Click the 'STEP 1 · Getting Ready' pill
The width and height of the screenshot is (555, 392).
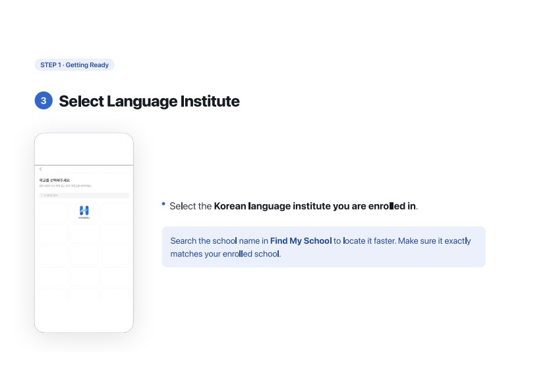pyautogui.click(x=74, y=65)
